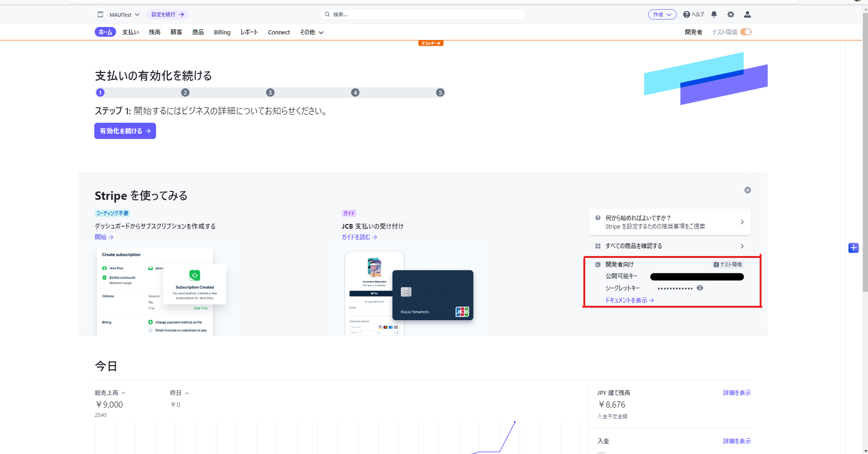The width and height of the screenshot is (868, 454).
Task: Click step 4 circle in progress bar
Action: tap(355, 92)
